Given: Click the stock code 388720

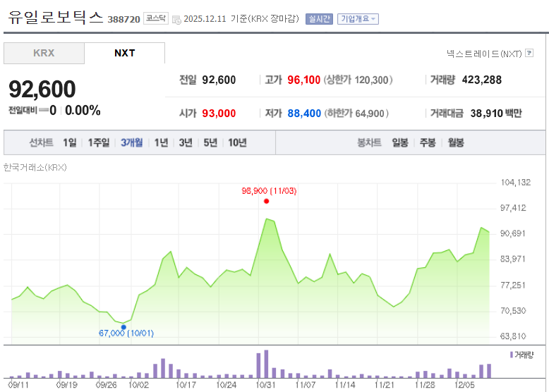Looking at the screenshot, I should point(123,19).
